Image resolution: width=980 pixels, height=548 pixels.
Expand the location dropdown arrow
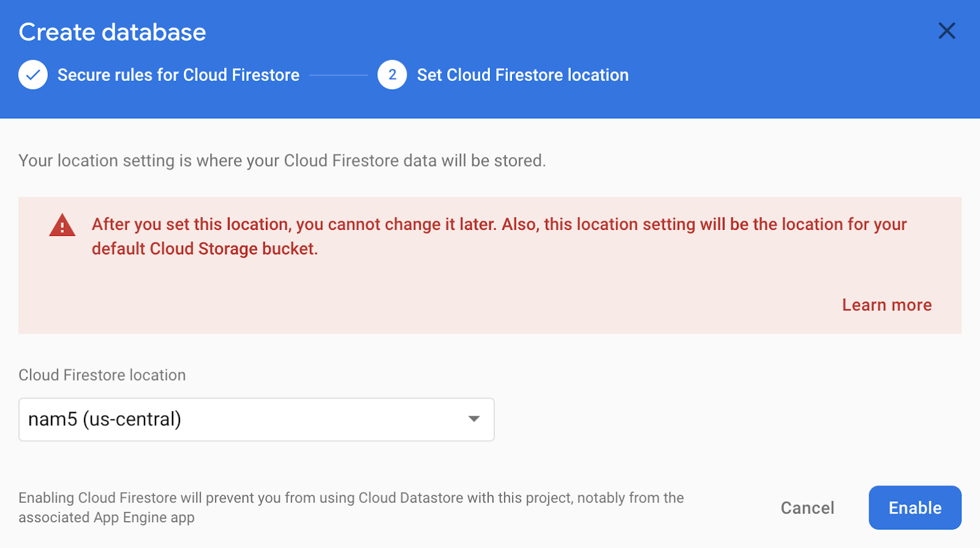pyautogui.click(x=473, y=419)
